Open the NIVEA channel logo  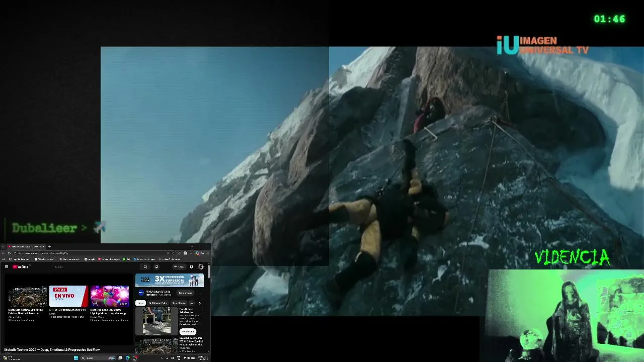pos(141,293)
